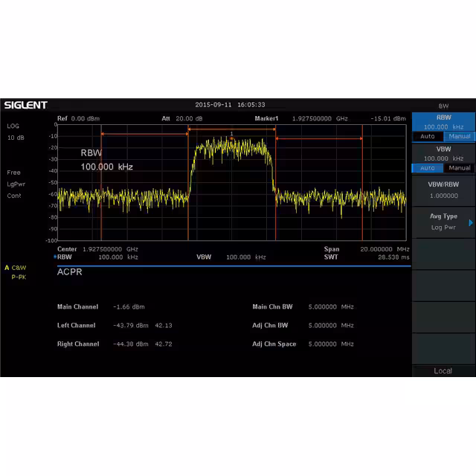Click the spectrum trace display area
Viewport: 476px width, 476px height.
(x=232, y=182)
